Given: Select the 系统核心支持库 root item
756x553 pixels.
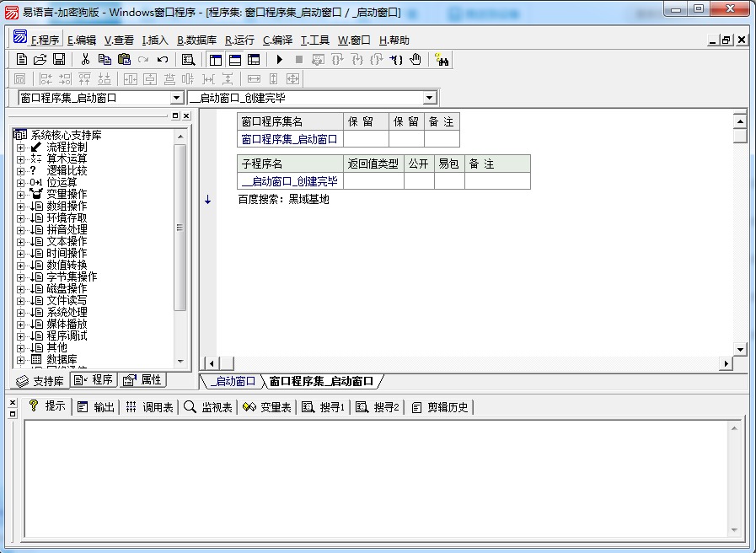Looking at the screenshot, I should pyautogui.click(x=66, y=135).
